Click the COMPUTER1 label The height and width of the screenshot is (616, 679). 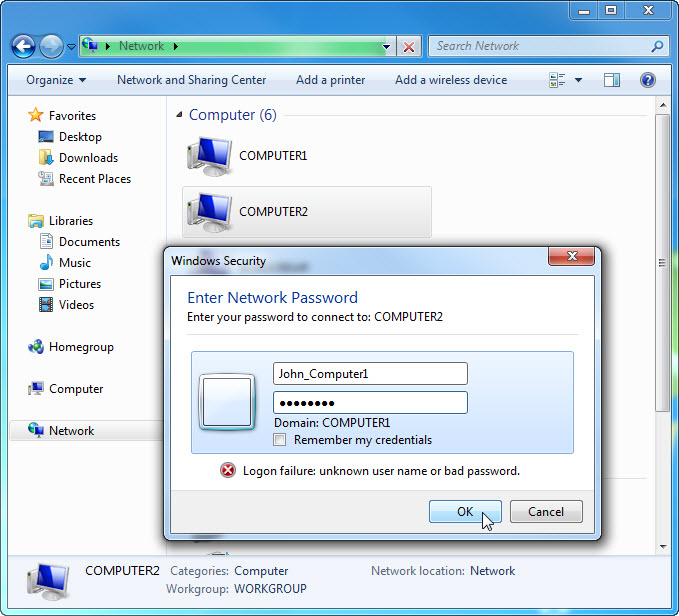[273, 155]
